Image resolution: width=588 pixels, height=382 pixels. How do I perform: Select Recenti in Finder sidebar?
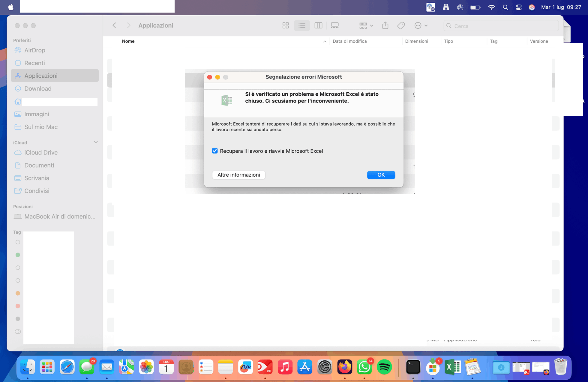(x=55, y=63)
